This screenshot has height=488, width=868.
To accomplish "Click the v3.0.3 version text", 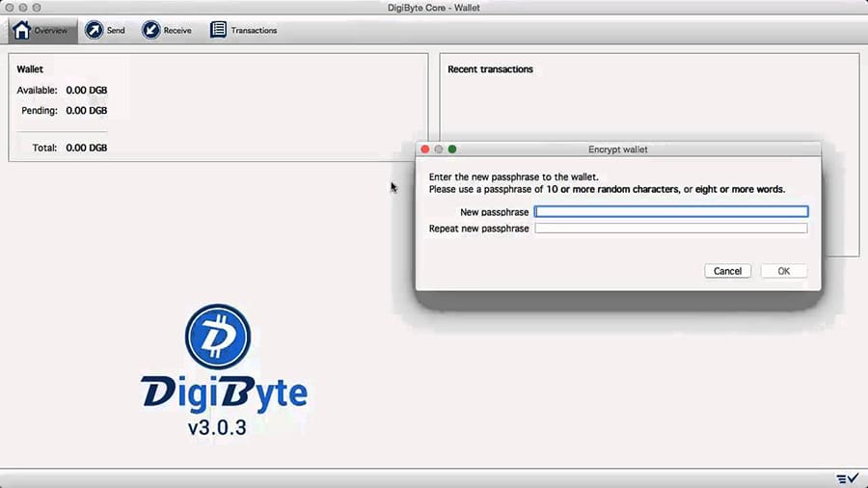I will click(217, 426).
